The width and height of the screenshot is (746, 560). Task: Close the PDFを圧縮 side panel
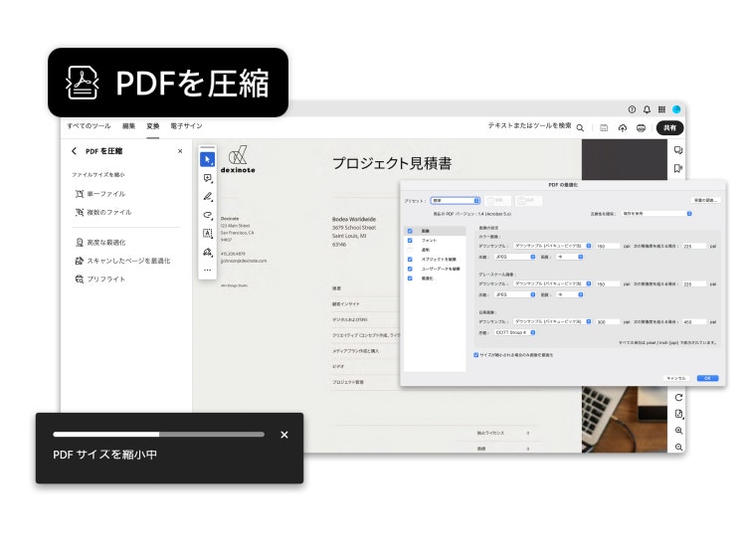pyautogui.click(x=180, y=151)
